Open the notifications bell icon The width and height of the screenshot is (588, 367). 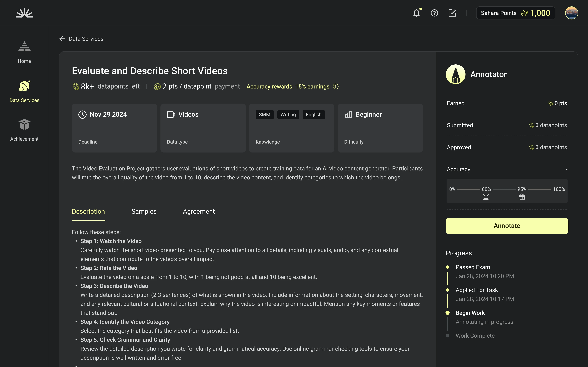pyautogui.click(x=416, y=13)
